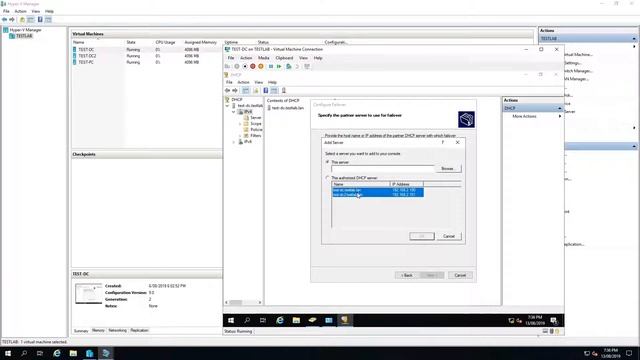Expand the Filters node in DHCP tree
Screen dimensions: 640x360
(x=240, y=136)
